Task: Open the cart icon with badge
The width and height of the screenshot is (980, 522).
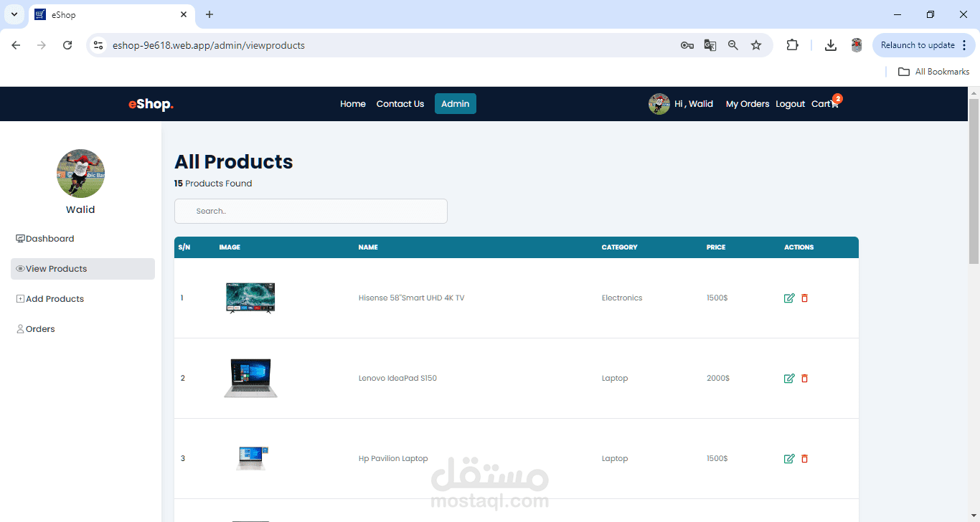Action: pos(834,103)
